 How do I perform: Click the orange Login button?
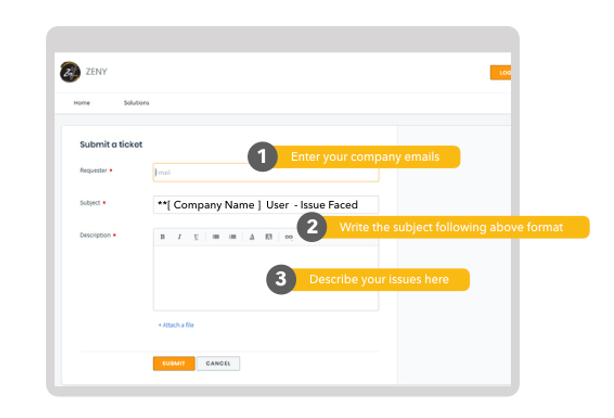tap(500, 72)
